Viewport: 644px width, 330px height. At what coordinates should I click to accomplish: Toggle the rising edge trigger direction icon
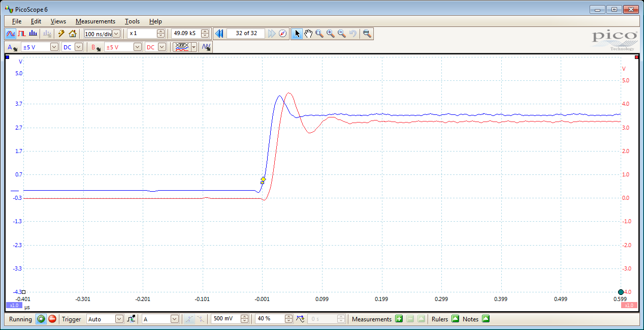(131, 319)
